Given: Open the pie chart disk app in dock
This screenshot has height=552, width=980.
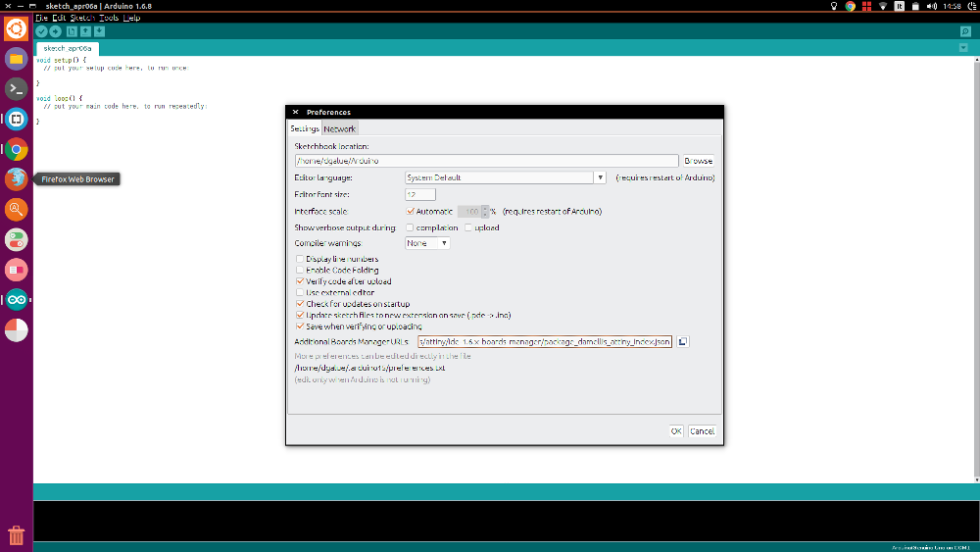Looking at the screenshot, I should [x=17, y=330].
